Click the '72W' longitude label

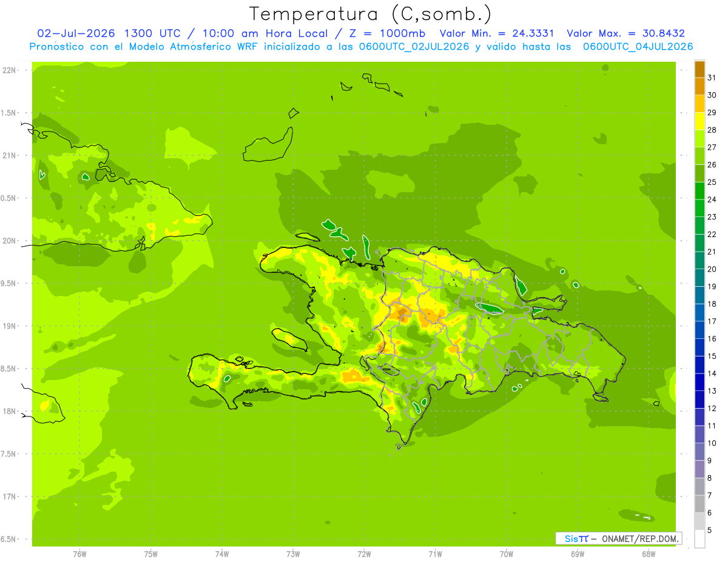coord(364,554)
